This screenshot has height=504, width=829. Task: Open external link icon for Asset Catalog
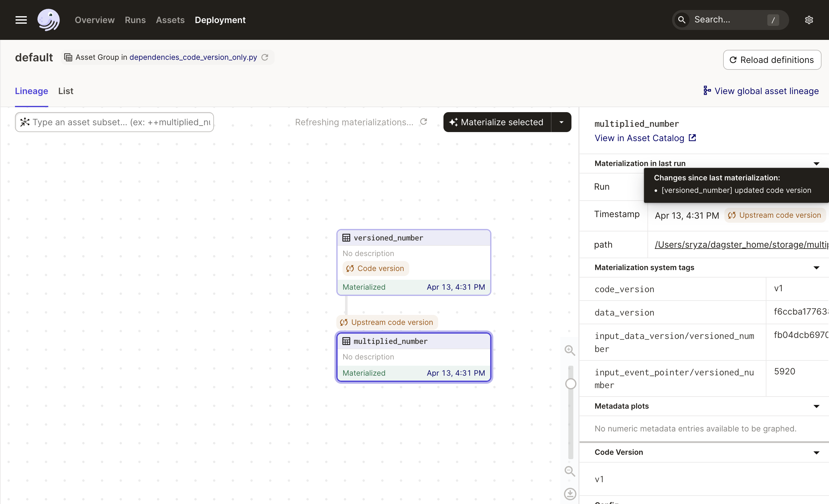click(692, 138)
